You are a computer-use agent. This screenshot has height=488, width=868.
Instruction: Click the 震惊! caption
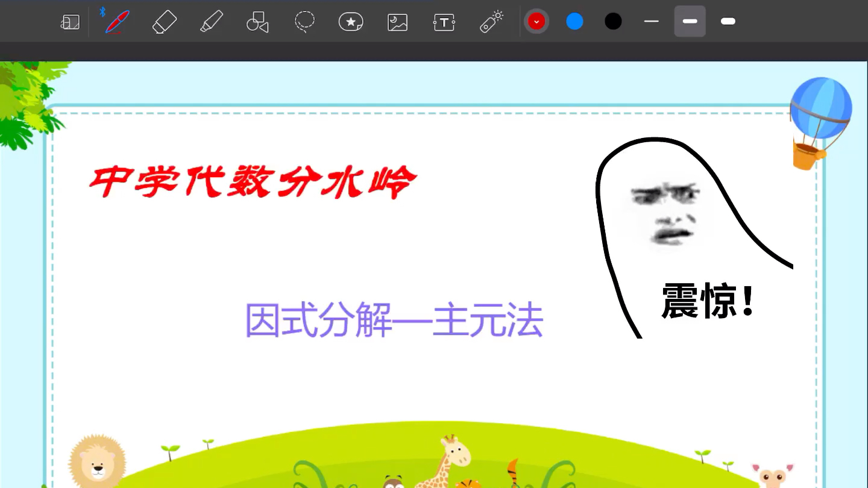[708, 300]
